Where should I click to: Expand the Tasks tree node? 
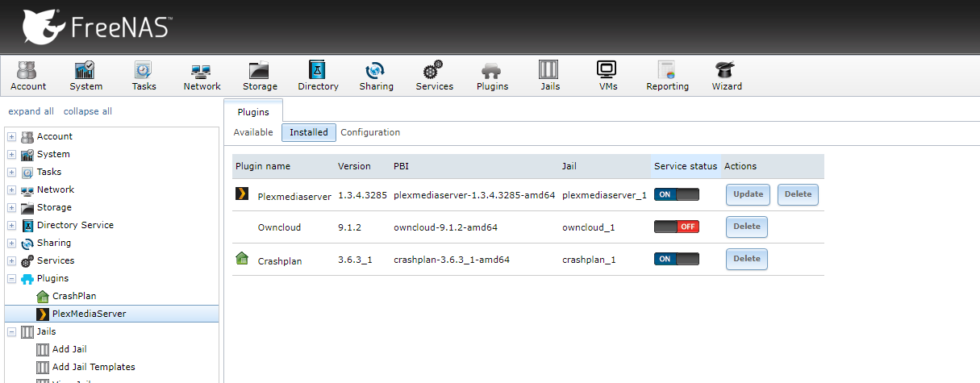point(12,172)
